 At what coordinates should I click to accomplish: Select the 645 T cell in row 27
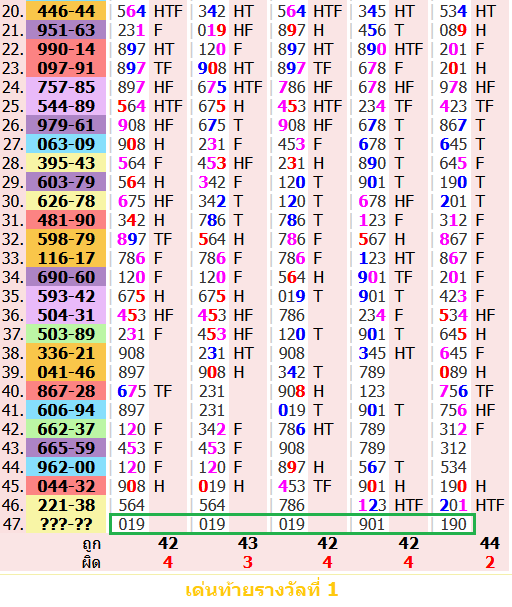click(462, 144)
